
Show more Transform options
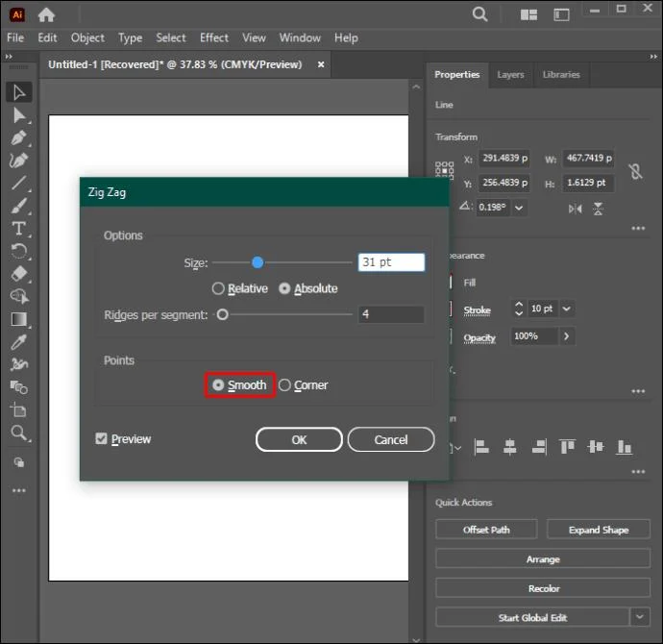[x=638, y=229]
